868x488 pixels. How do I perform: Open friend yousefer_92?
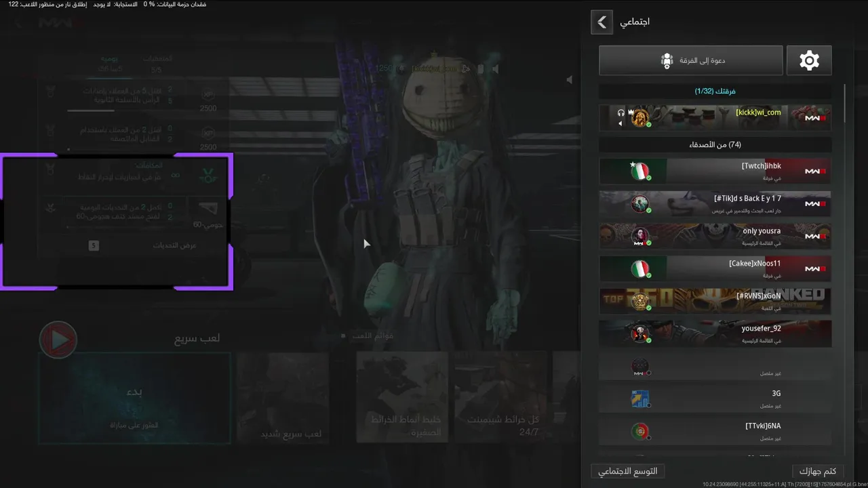tap(715, 334)
